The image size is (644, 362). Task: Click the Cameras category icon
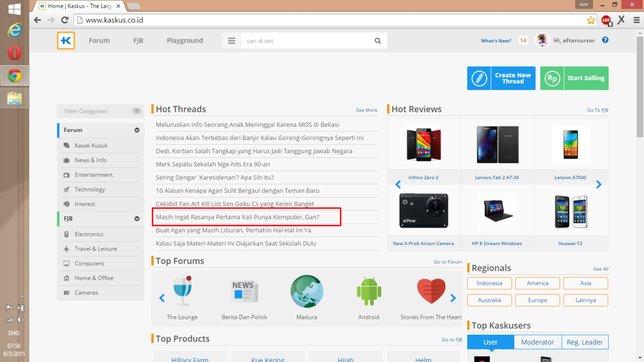tap(66, 293)
